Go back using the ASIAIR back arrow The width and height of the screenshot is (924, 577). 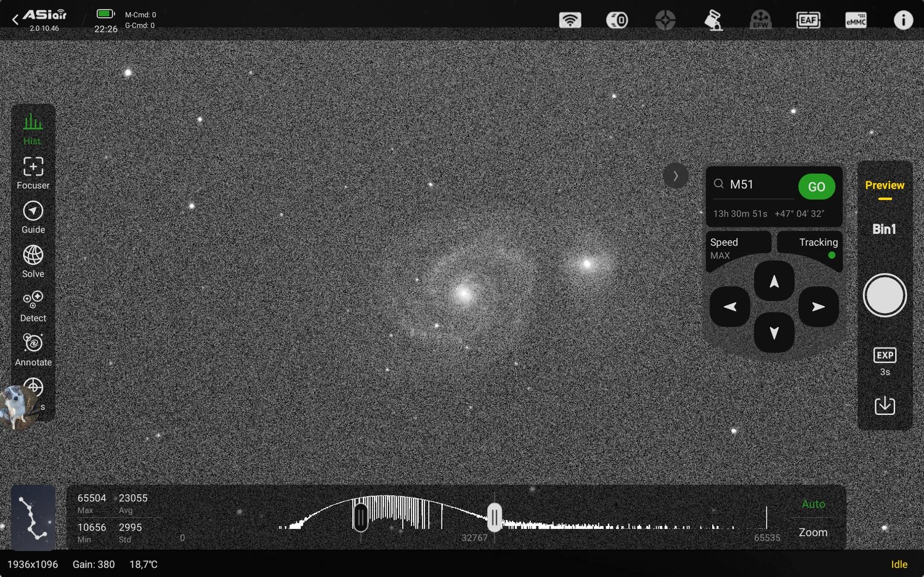(15, 19)
